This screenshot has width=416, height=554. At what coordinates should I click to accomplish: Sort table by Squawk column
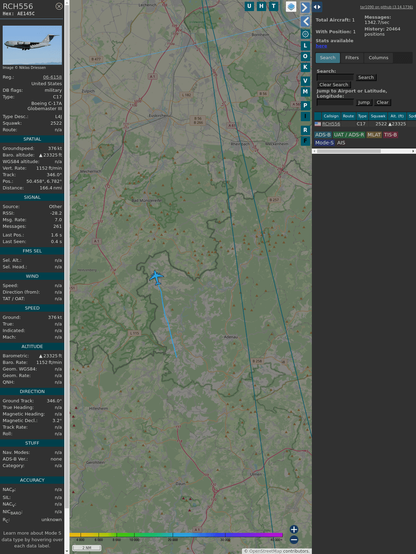(x=378, y=116)
